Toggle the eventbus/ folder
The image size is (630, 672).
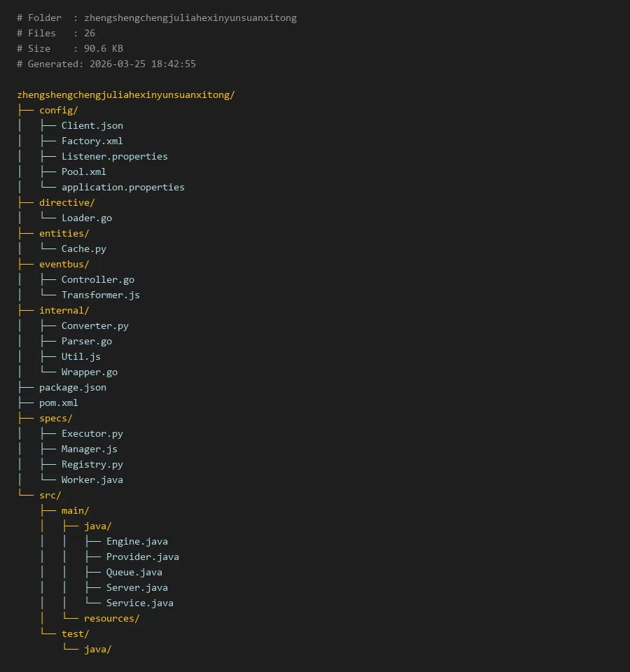pyautogui.click(x=64, y=264)
